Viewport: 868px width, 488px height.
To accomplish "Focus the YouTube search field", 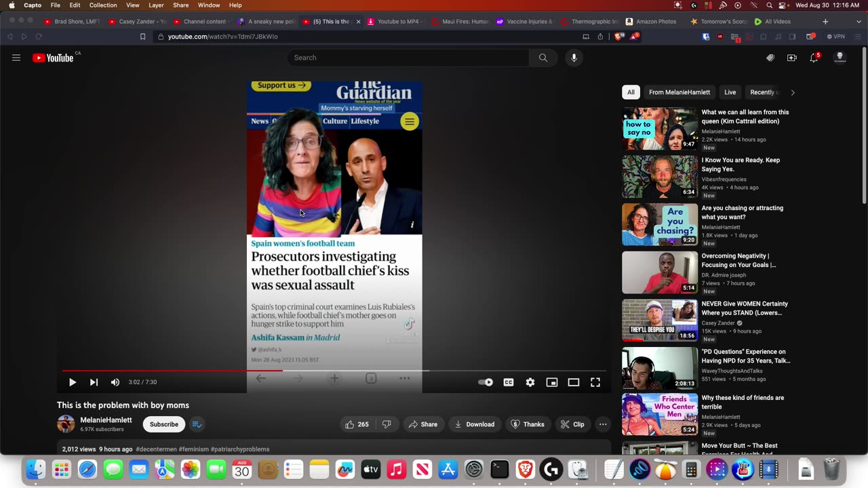I will 408,58.
